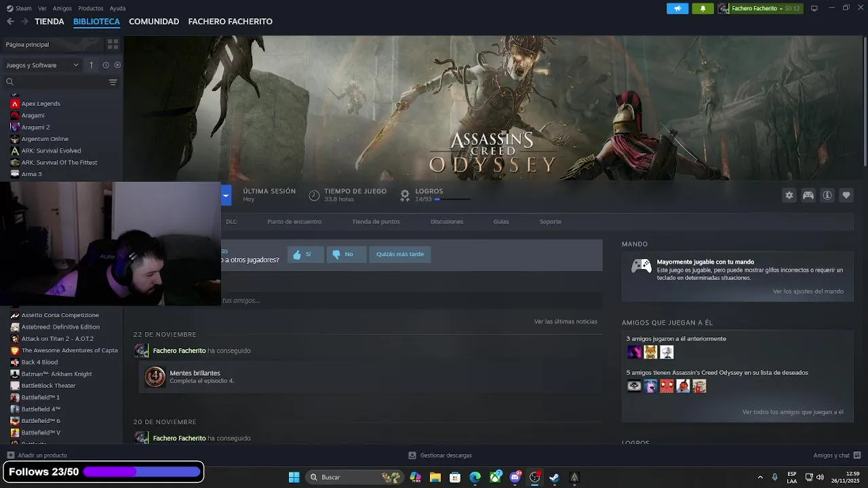This screenshot has width=868, height=488.
Task: Open FACHERO FACHERITO profile tab
Action: (230, 22)
